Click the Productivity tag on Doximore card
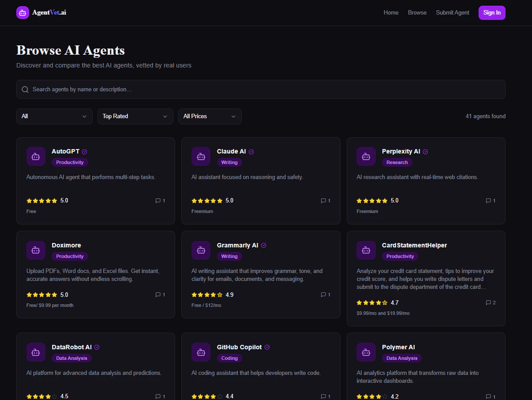The image size is (532, 400). pos(70,256)
